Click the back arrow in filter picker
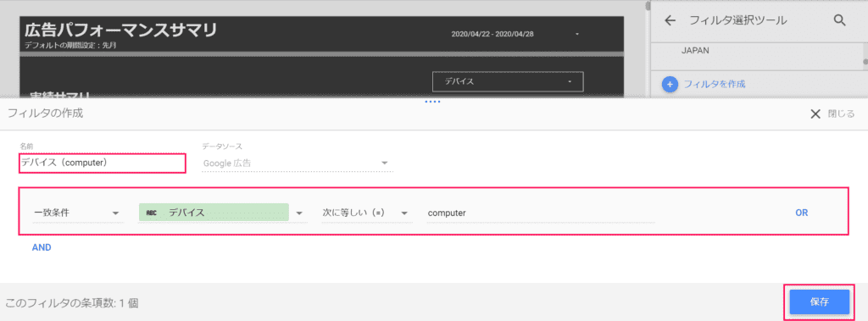This screenshot has height=321, width=868. 670,20
